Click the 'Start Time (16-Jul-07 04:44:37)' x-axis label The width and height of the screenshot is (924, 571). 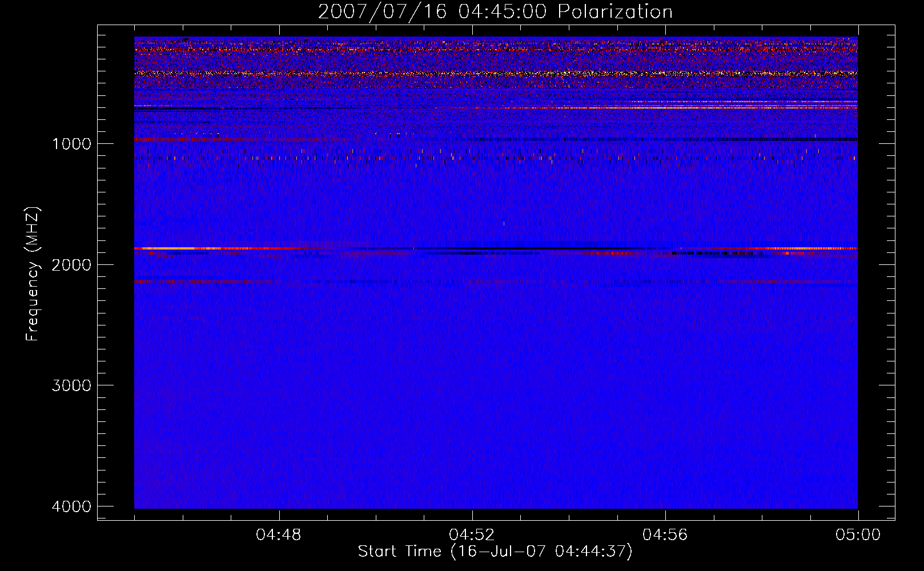click(x=495, y=552)
